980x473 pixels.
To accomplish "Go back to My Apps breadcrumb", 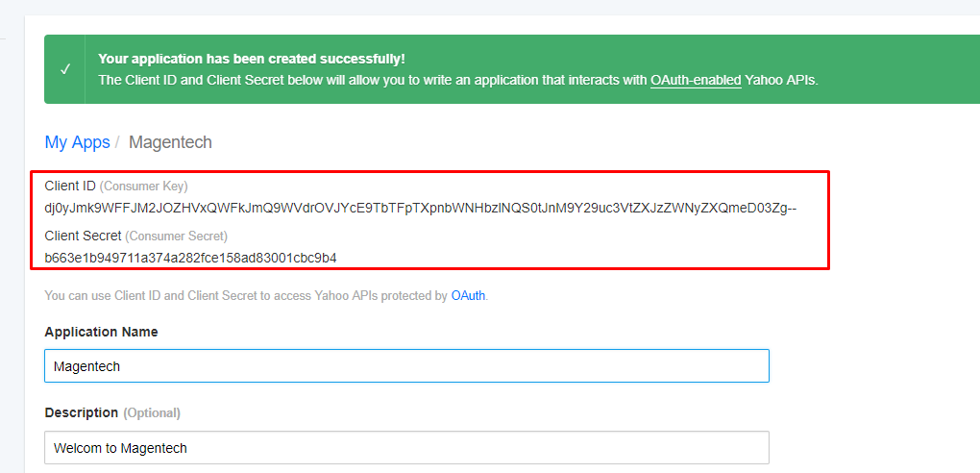I will [77, 142].
